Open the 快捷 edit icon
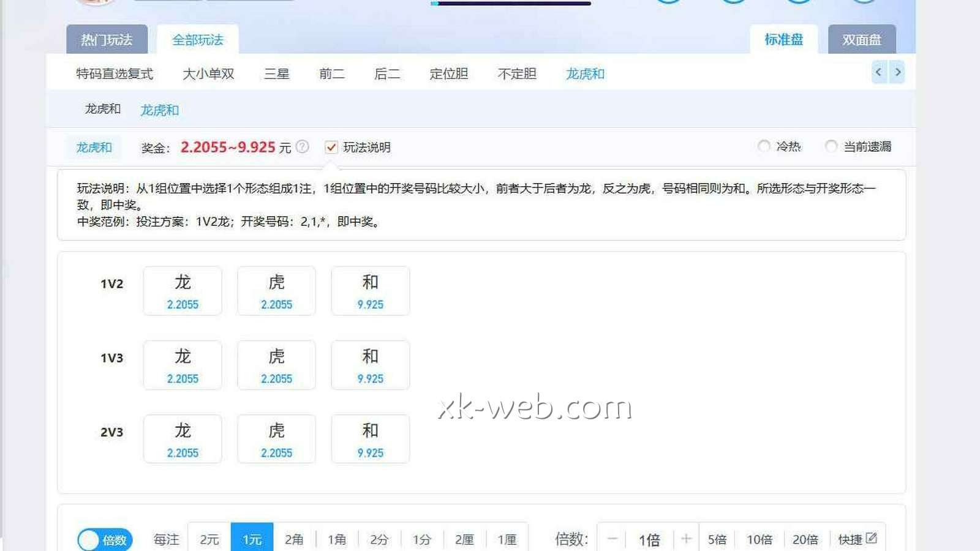980x551 pixels. (x=872, y=538)
